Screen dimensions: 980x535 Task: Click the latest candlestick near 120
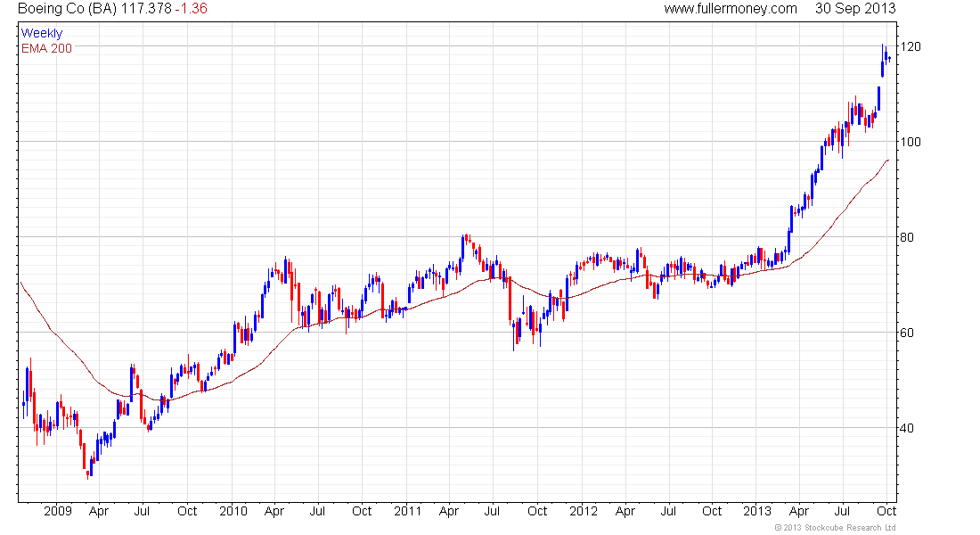click(x=889, y=59)
